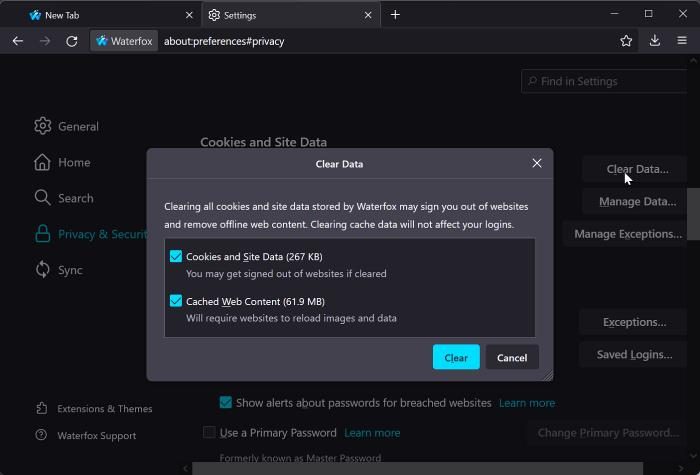Open Saved Logins...

click(x=634, y=354)
